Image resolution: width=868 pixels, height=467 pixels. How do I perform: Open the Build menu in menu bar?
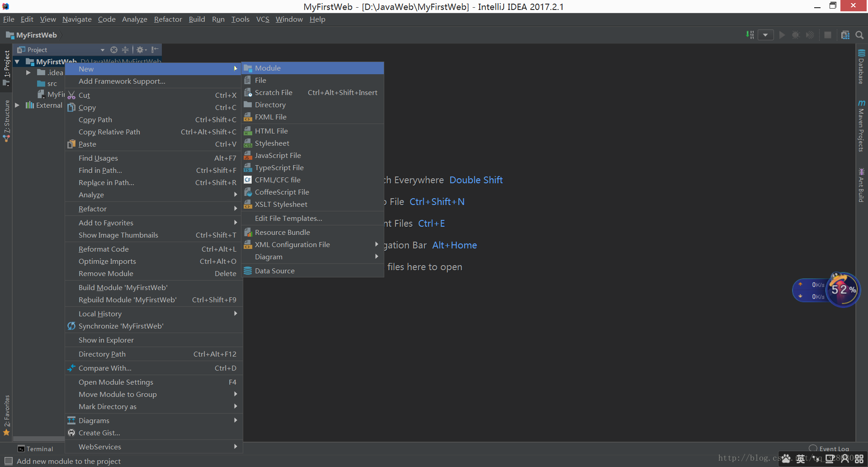[x=197, y=19]
